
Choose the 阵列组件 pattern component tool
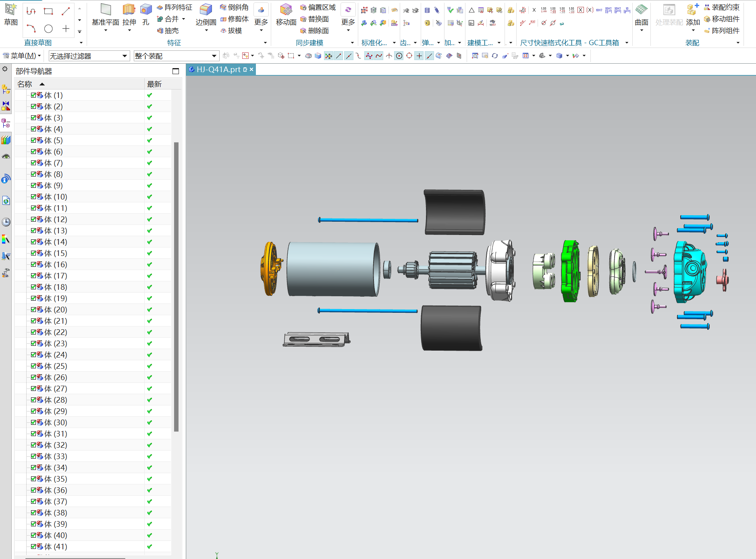(722, 31)
